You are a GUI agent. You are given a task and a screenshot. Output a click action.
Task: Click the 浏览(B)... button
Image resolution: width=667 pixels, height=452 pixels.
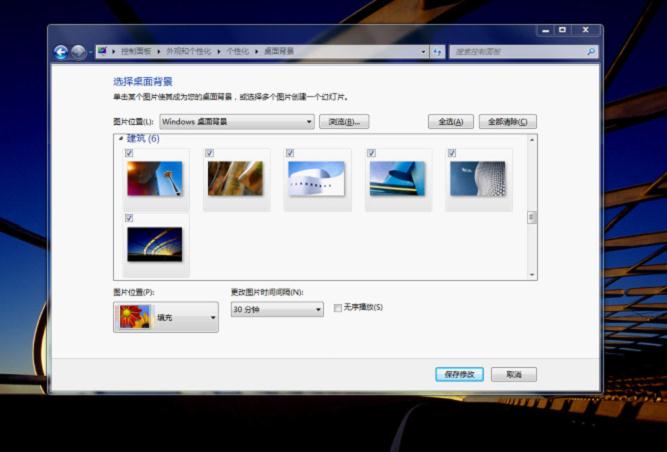344,122
